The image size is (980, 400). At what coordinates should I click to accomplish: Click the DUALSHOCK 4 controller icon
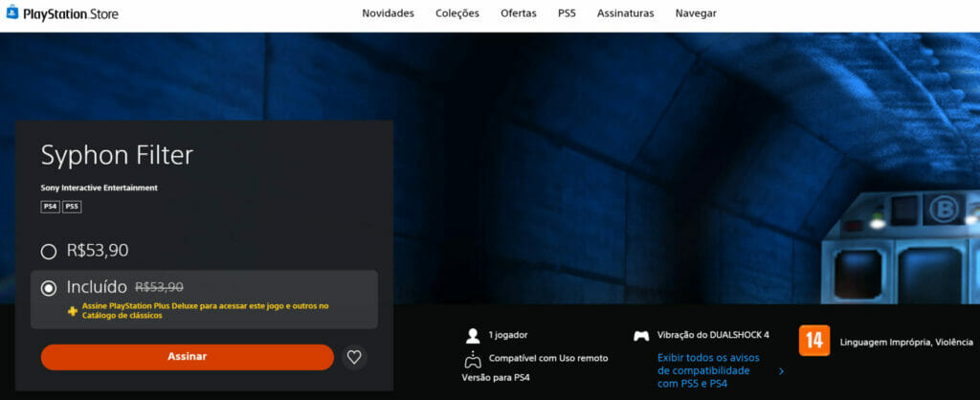641,336
